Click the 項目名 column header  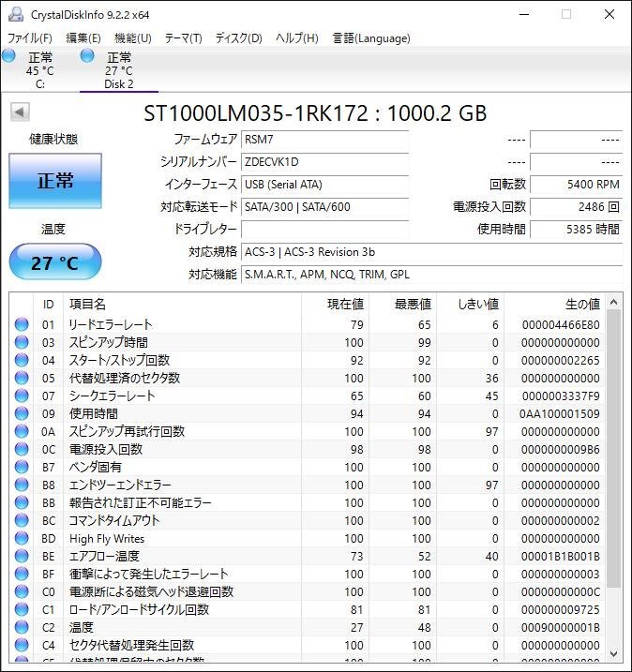click(182, 305)
